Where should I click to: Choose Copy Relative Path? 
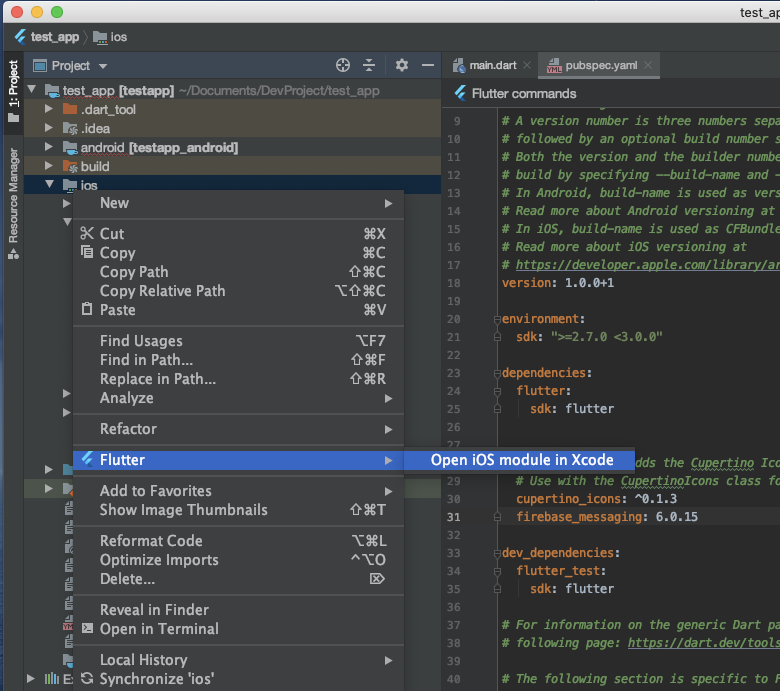(x=238, y=291)
